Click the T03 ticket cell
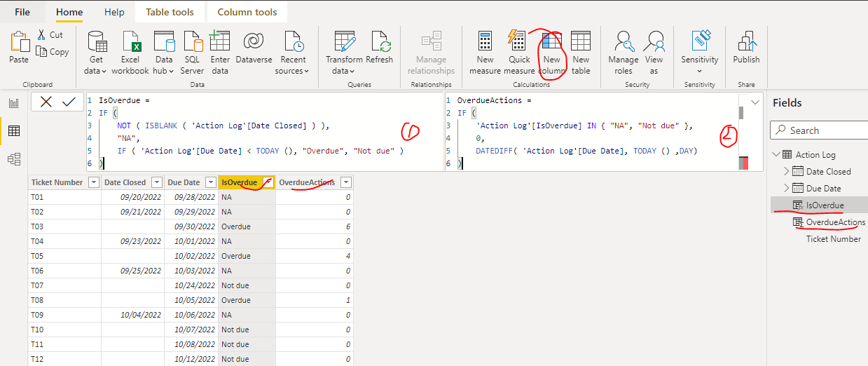 coord(64,227)
